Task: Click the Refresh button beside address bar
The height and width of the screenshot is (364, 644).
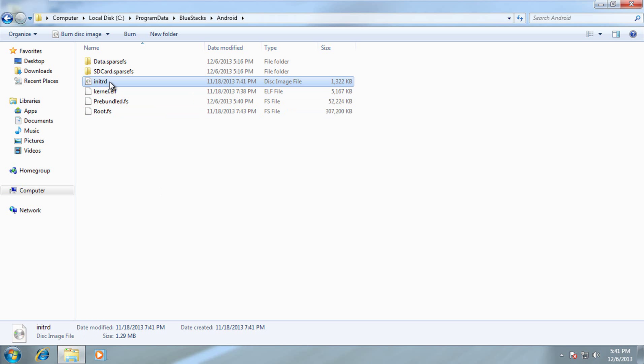Action: (x=520, y=18)
